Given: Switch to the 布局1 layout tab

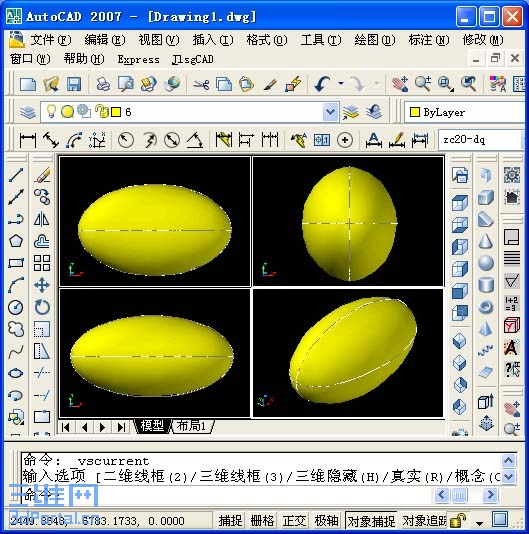Looking at the screenshot, I should click(192, 426).
